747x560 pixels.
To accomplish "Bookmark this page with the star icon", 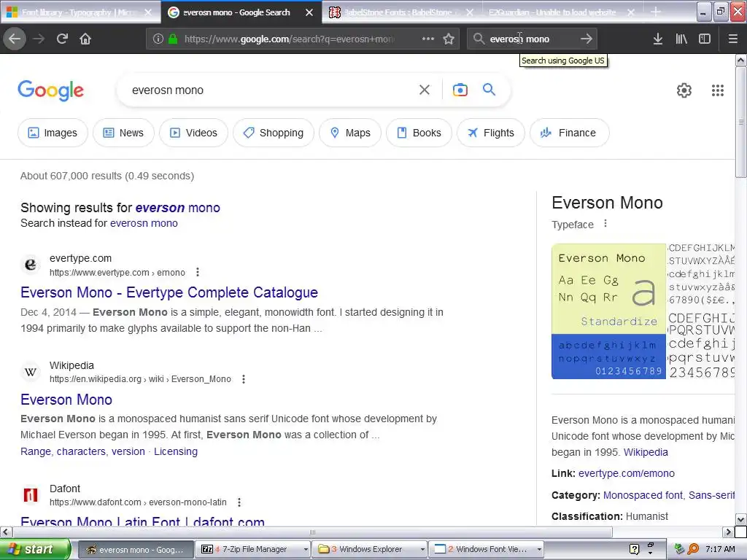I will [x=449, y=39].
